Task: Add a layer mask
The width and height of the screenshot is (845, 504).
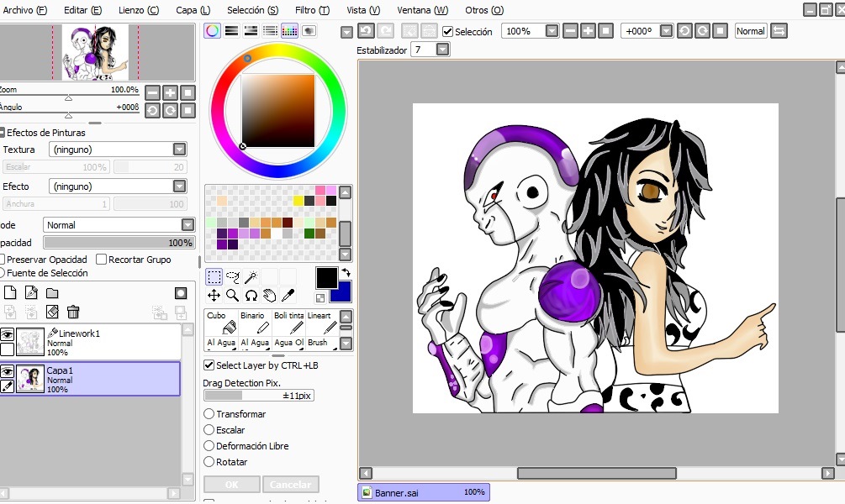Action: tap(181, 293)
